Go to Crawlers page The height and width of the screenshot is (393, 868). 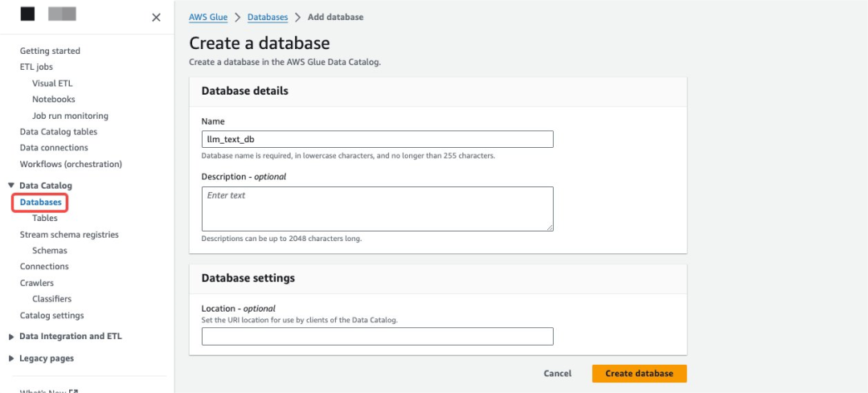point(37,283)
